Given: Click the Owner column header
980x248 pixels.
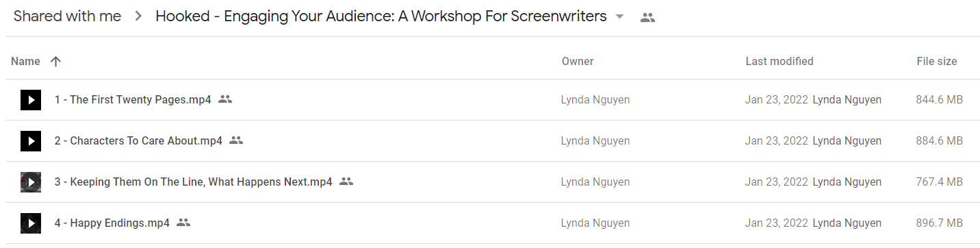Looking at the screenshot, I should [x=578, y=61].
